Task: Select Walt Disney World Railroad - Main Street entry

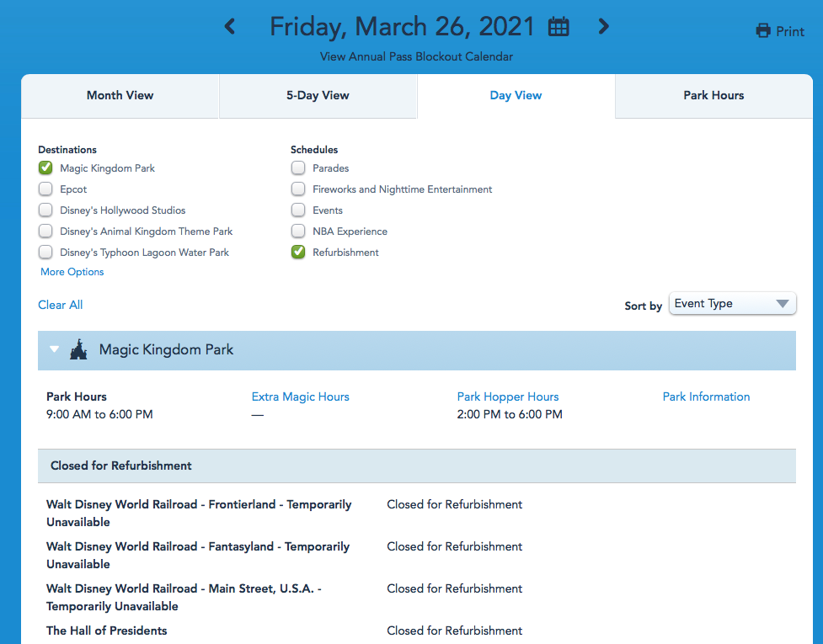Action: pos(184,597)
